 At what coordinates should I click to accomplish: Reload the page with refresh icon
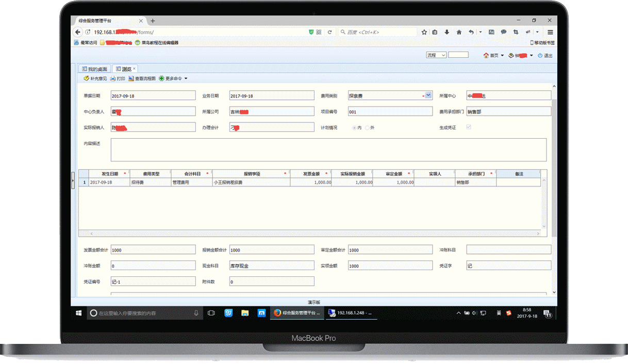point(329,32)
